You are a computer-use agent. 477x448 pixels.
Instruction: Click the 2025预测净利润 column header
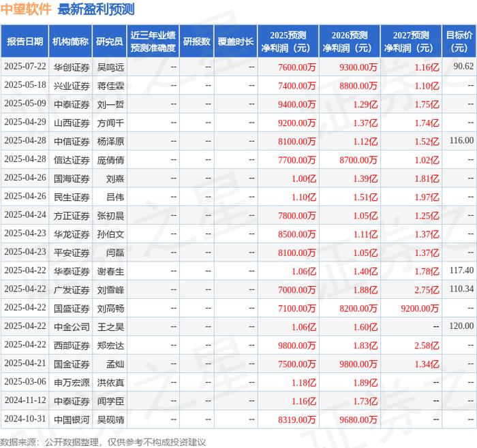coord(288,42)
